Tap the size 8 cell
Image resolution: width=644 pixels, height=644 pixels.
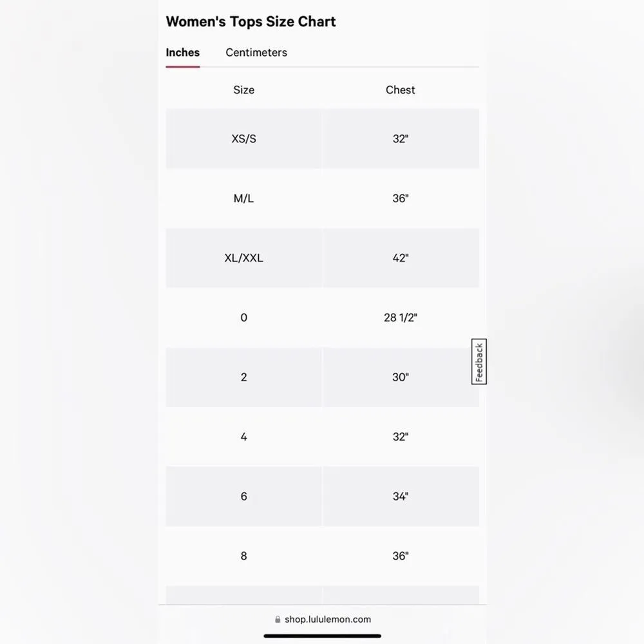(x=243, y=556)
